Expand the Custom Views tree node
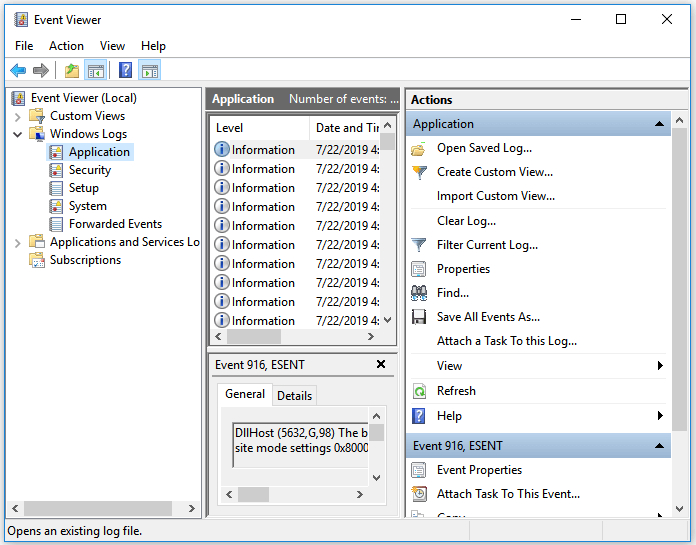Screen dimensions: 696x545 (17, 116)
